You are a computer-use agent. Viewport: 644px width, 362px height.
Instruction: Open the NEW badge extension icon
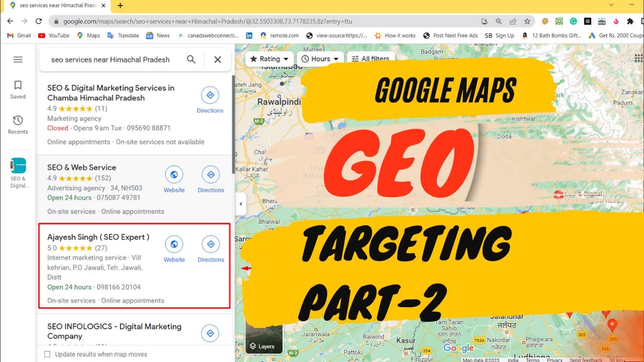click(601, 21)
